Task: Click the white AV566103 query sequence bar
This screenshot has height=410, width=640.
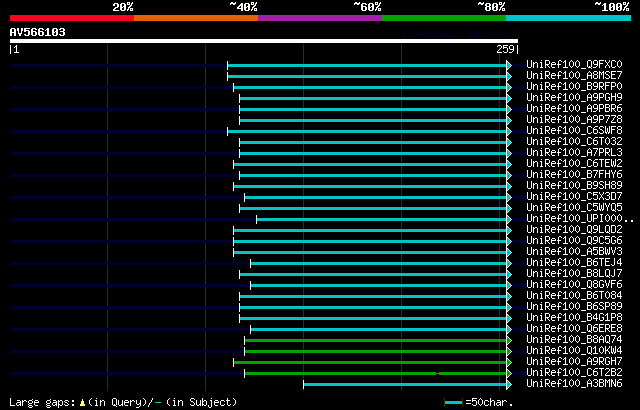Action: 264,41
